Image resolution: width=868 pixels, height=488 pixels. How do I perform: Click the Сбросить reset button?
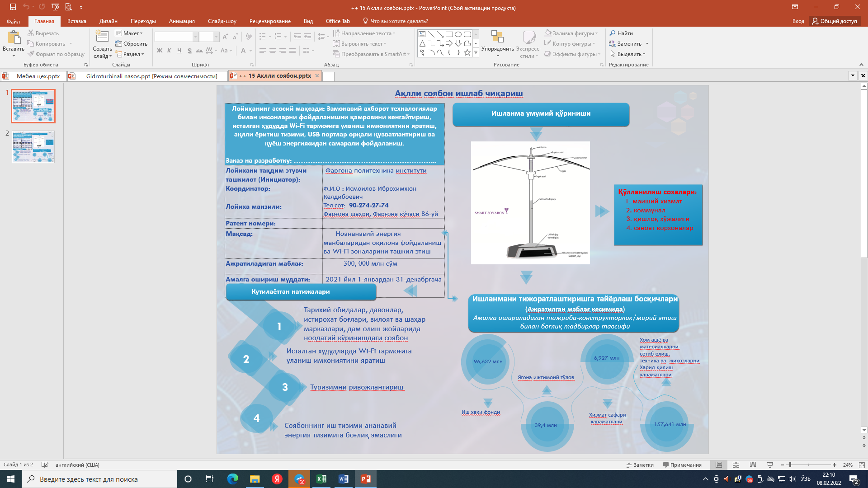(x=131, y=43)
